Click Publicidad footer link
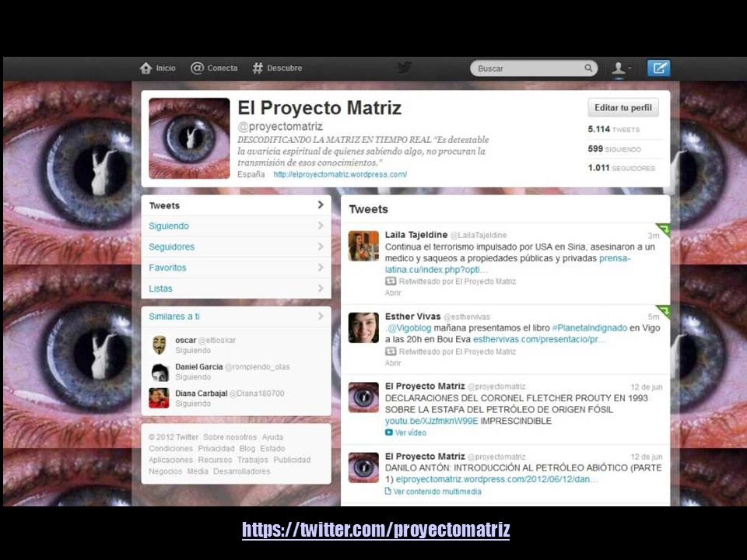 pyautogui.click(x=292, y=460)
